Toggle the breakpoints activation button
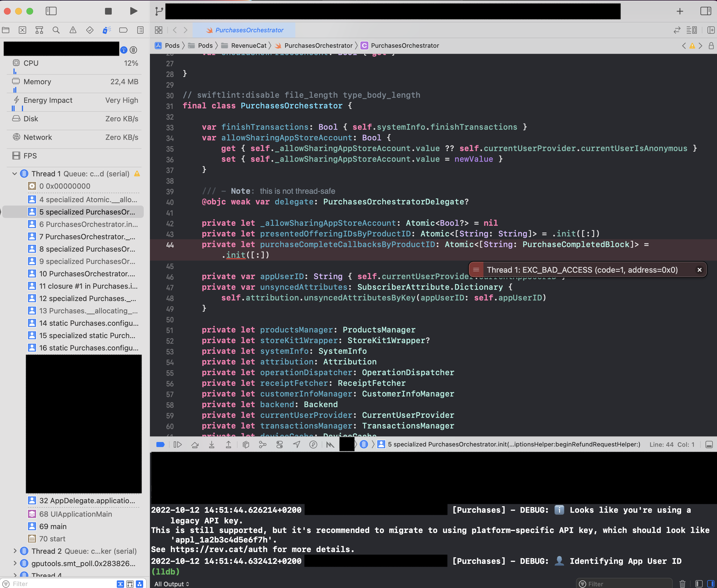Viewport: 717px width, 588px height. click(160, 445)
